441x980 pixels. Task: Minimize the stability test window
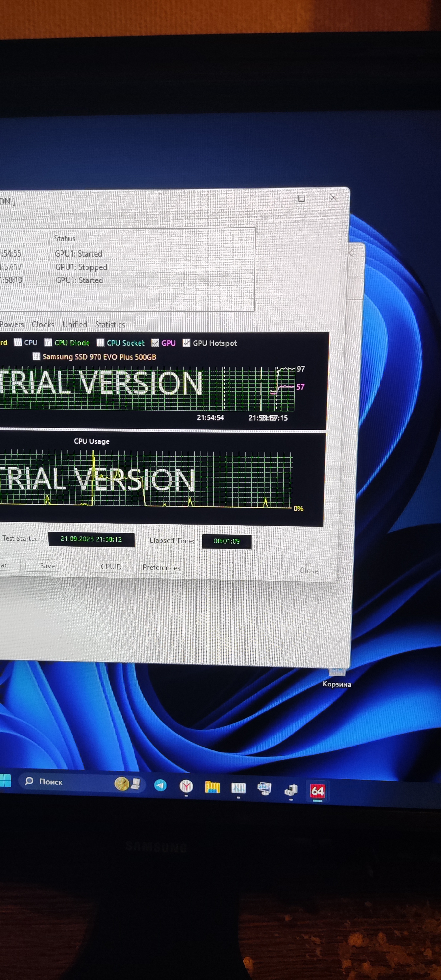pos(270,199)
